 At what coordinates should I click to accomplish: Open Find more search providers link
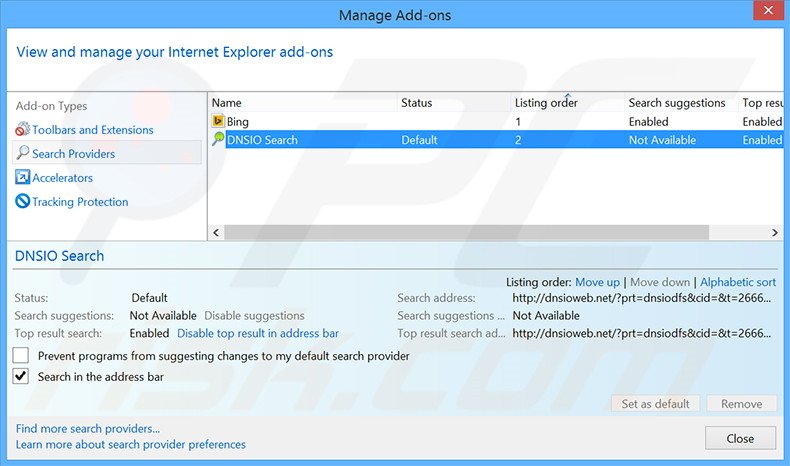(88, 428)
